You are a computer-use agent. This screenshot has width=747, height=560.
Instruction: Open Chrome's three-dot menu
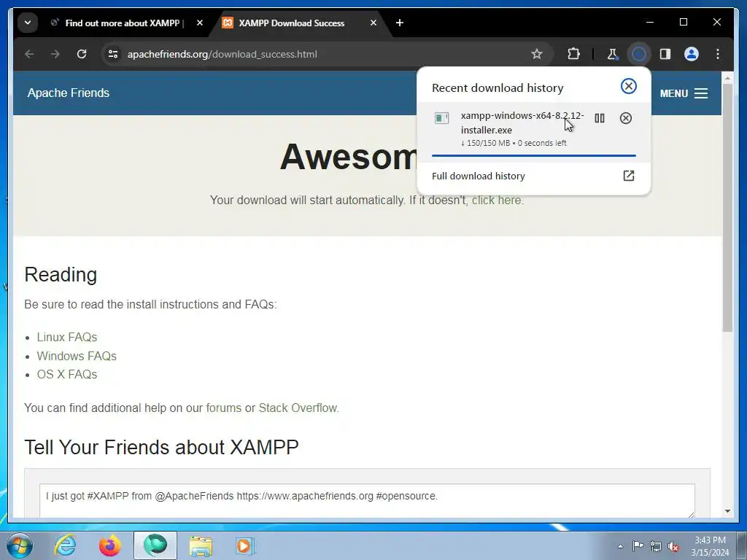(x=718, y=54)
